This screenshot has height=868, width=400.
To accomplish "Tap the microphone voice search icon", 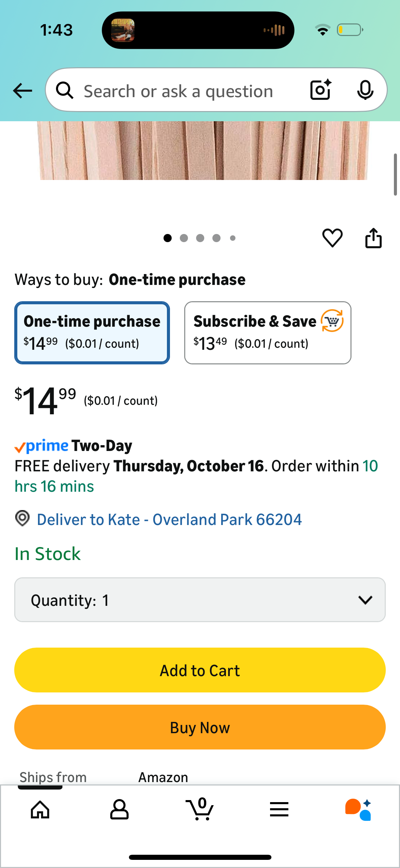I will coord(365,90).
